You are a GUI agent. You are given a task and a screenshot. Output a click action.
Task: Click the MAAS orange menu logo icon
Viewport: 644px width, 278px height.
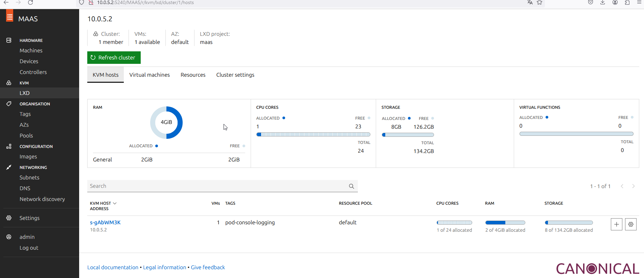tap(9, 16)
